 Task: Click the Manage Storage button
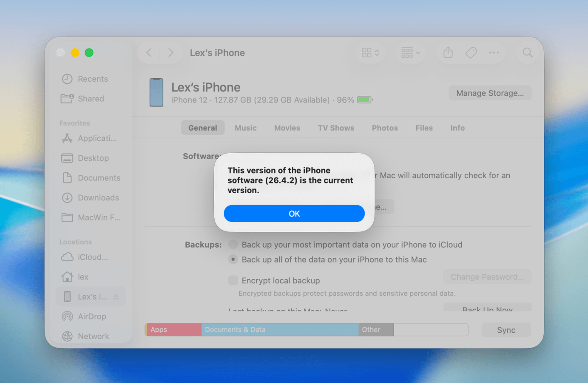click(x=490, y=93)
